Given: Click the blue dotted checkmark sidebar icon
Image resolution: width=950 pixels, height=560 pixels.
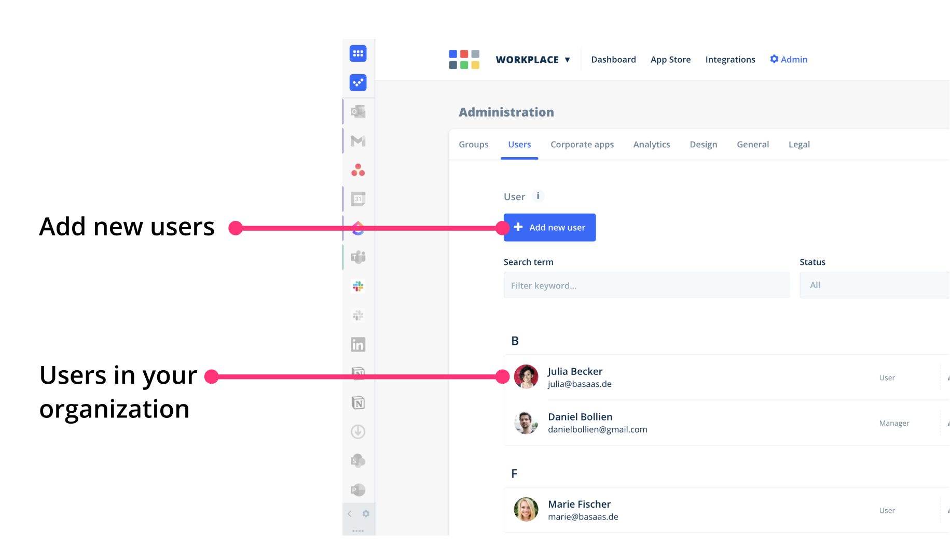Looking at the screenshot, I should pyautogui.click(x=358, y=82).
